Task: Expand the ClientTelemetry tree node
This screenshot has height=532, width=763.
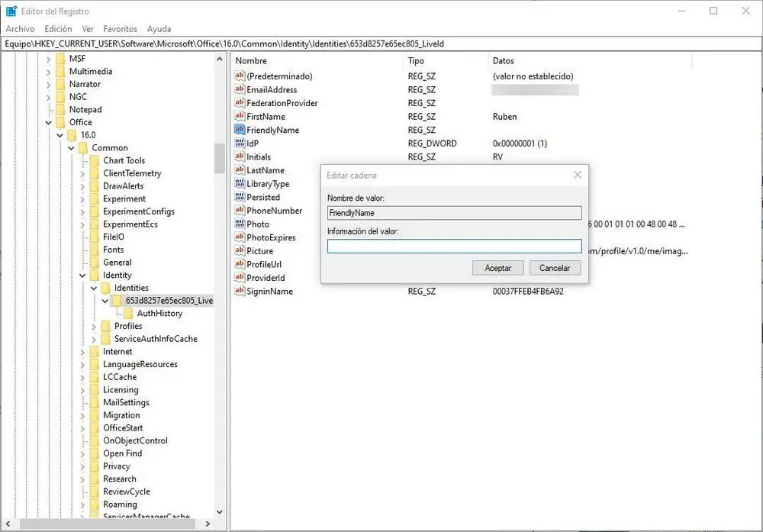Action: coord(82,174)
